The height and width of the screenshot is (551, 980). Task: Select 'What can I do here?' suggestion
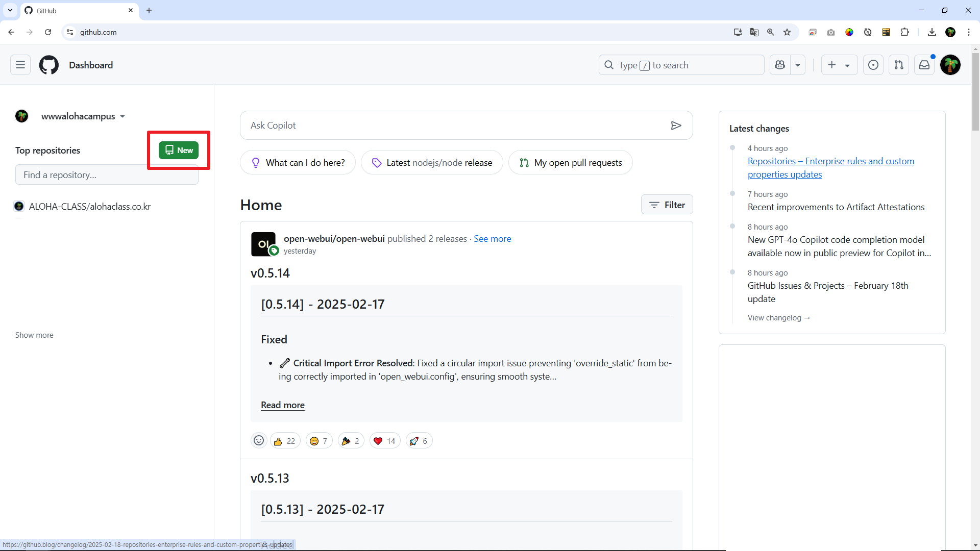(x=298, y=162)
